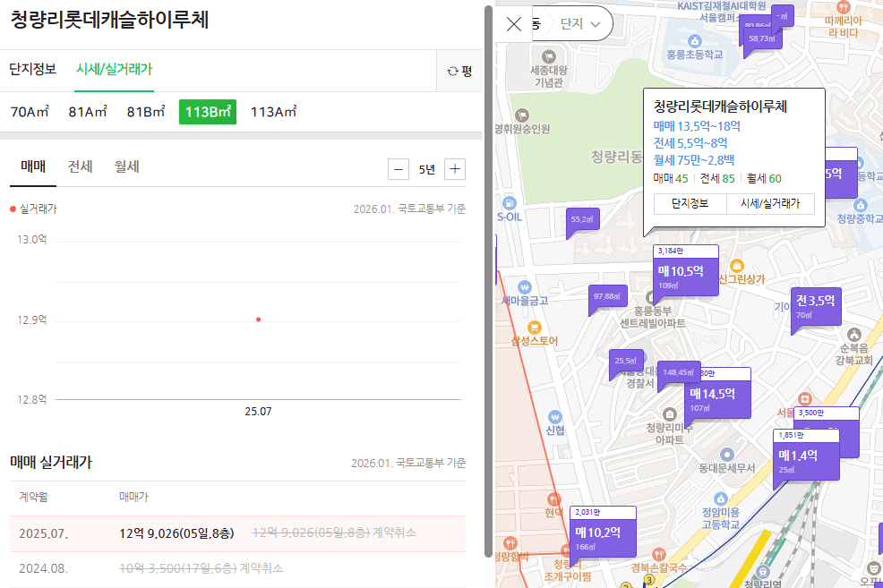This screenshot has width=883, height=588.
Task: Click the red data point on price chart
Action: click(258, 319)
